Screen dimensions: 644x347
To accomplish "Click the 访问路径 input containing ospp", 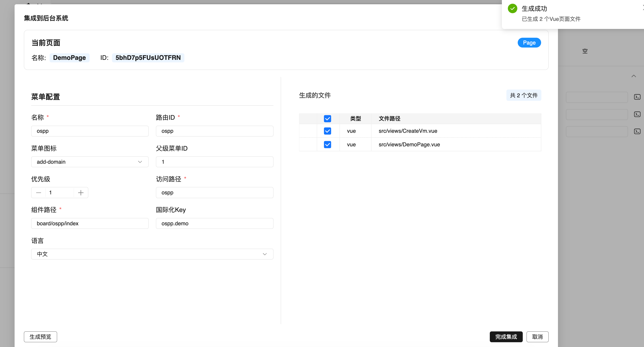I will (214, 192).
